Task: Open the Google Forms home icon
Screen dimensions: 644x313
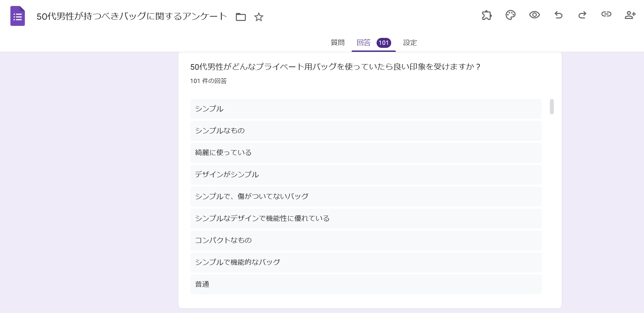Action: [18, 16]
